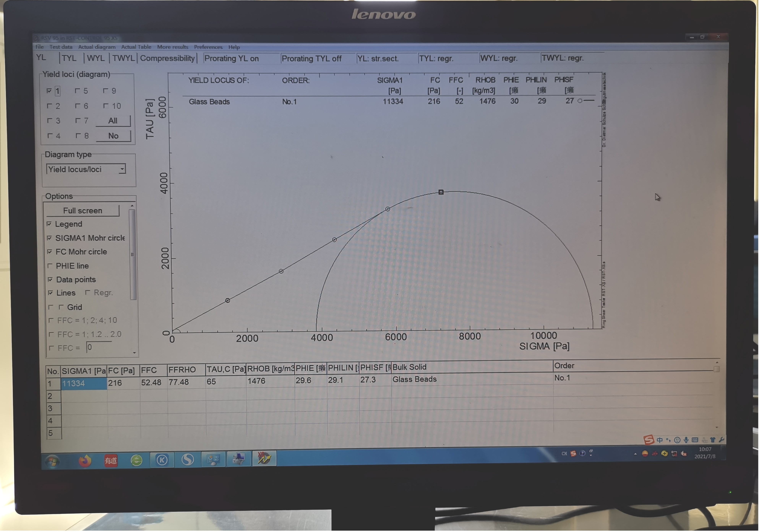This screenshot has height=532, width=759.
Task: Open the Actual diagram menu
Action: [x=97, y=47]
